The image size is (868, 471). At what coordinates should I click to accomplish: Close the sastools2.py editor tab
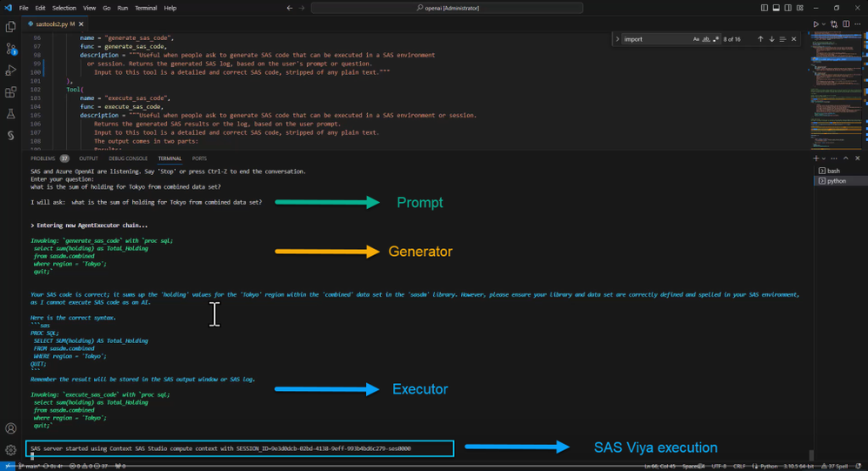click(x=82, y=24)
